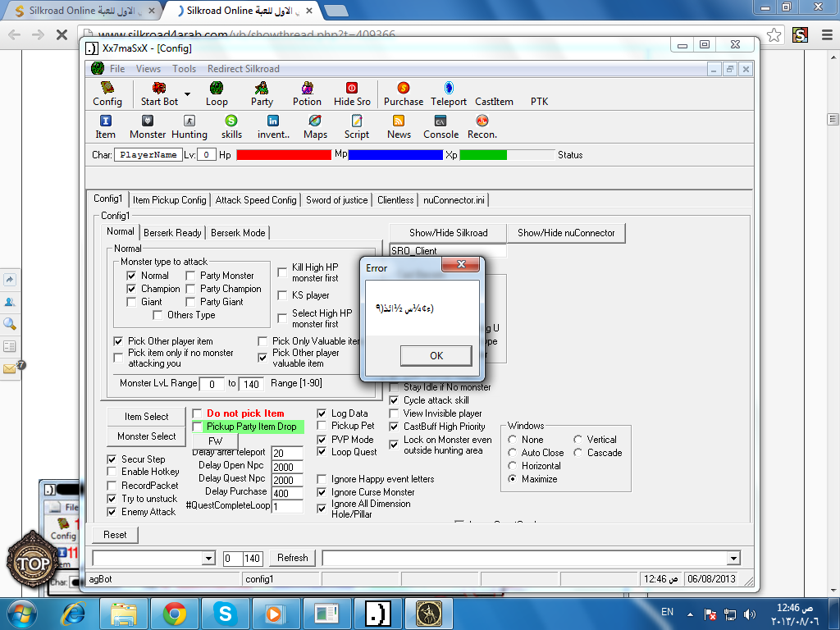Screen dimensions: 840x630
Task: Open the Start Bot dropdown arrow
Action: pyautogui.click(x=188, y=94)
